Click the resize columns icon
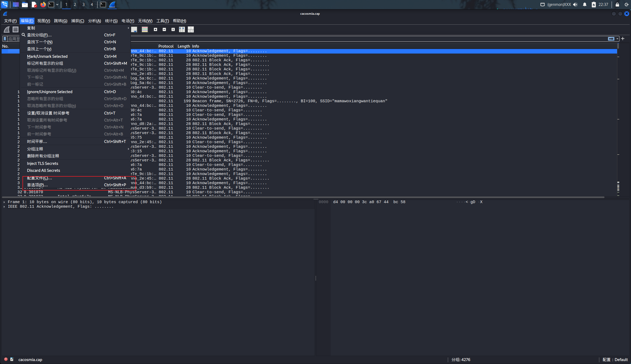This screenshot has height=364, width=631. point(182,29)
